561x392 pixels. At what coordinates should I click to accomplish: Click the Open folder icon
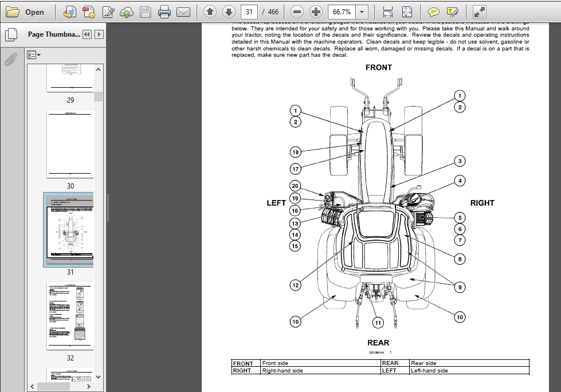point(13,12)
